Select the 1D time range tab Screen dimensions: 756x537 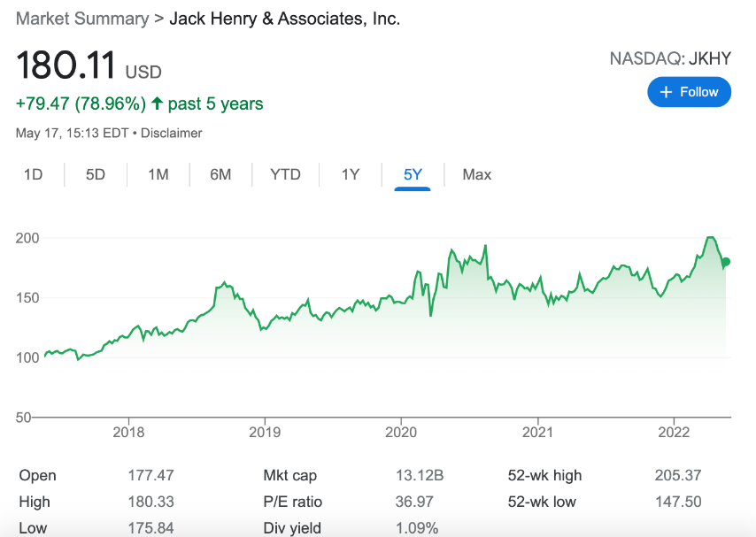[x=34, y=174]
